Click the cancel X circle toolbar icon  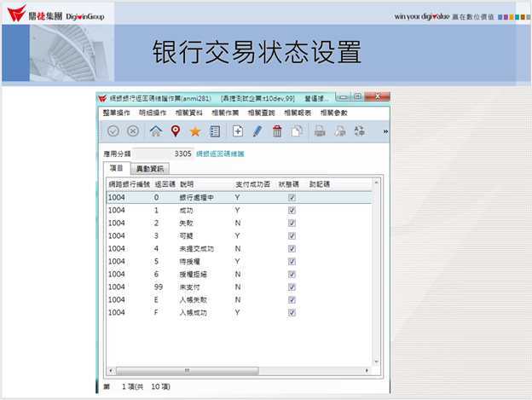click(x=133, y=131)
